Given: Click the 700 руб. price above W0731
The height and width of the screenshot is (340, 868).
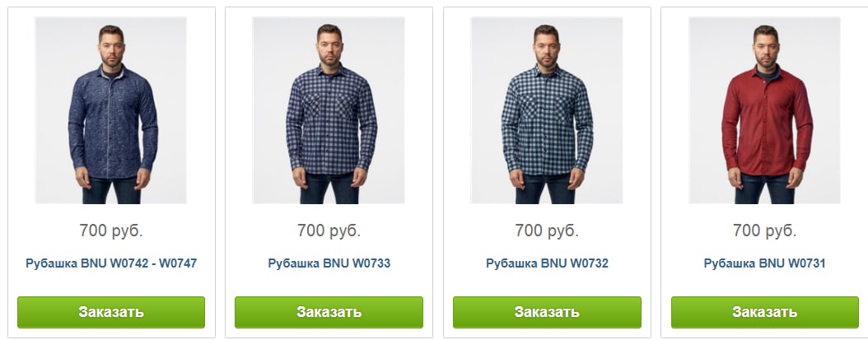Looking at the screenshot, I should [x=764, y=231].
